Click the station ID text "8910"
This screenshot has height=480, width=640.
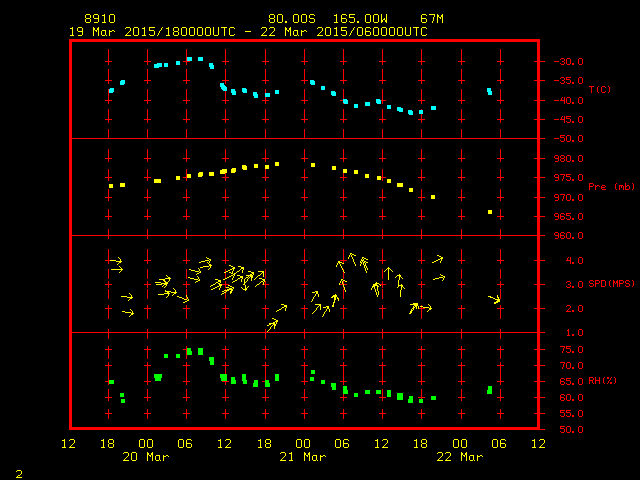pyautogui.click(x=100, y=19)
